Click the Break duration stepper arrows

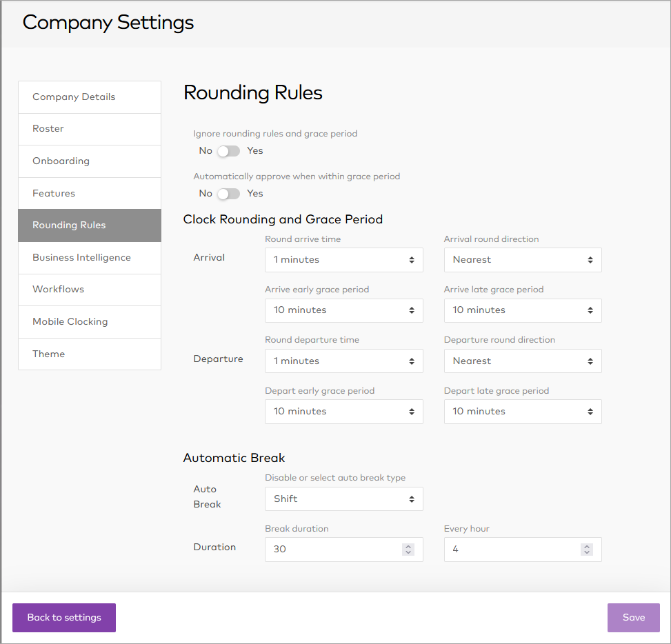point(408,550)
